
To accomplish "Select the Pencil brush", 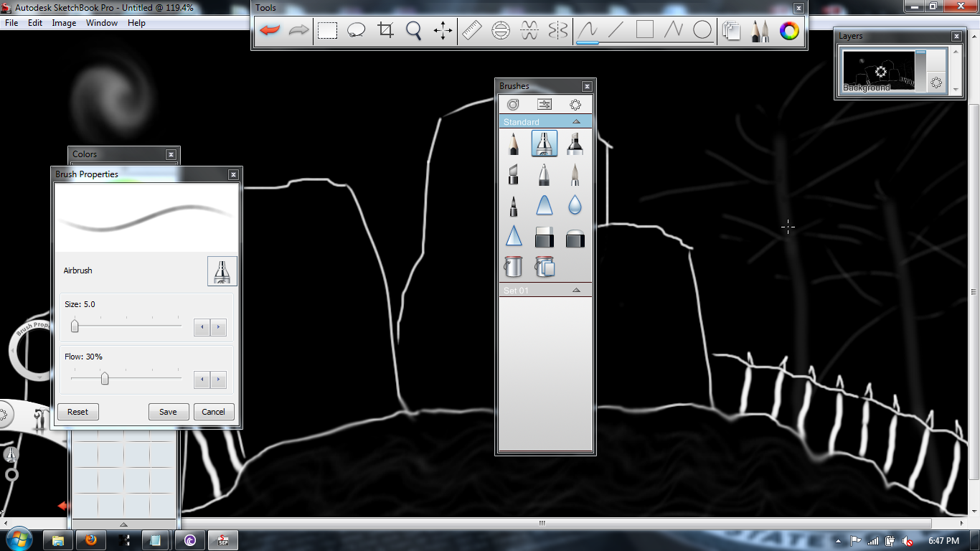I will point(514,143).
